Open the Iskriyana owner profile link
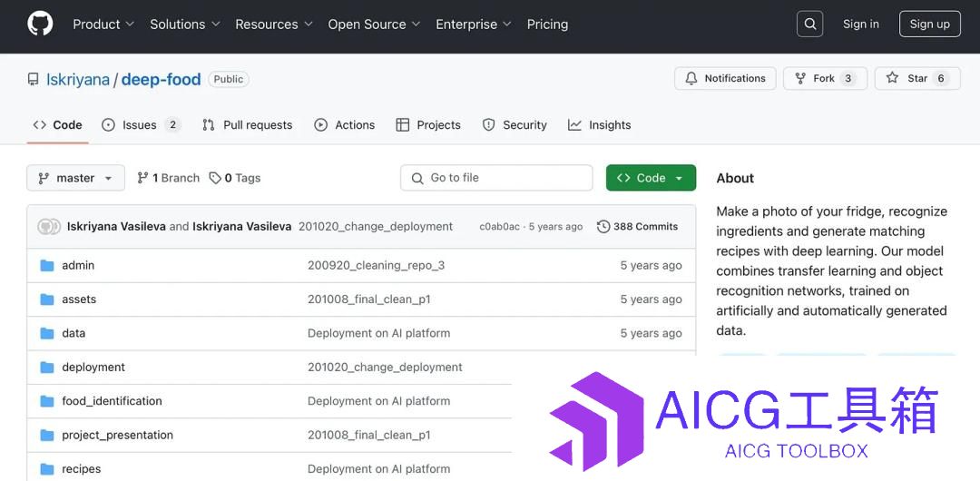The width and height of the screenshot is (980, 481). 77,80
